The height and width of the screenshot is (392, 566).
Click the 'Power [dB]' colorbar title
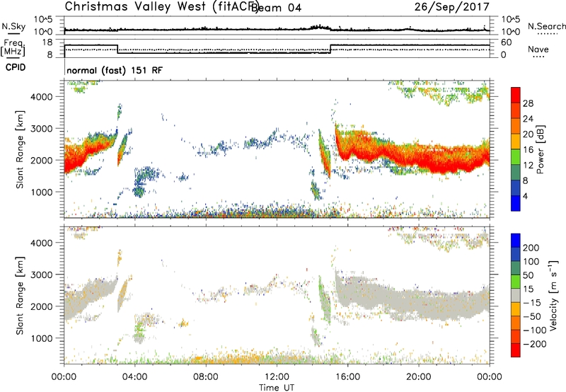pyautogui.click(x=541, y=149)
